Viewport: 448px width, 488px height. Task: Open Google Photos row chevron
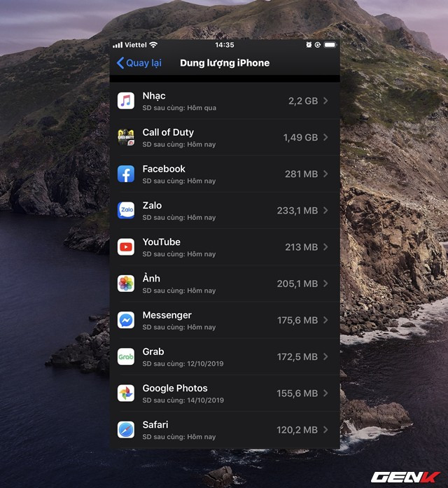click(x=325, y=393)
